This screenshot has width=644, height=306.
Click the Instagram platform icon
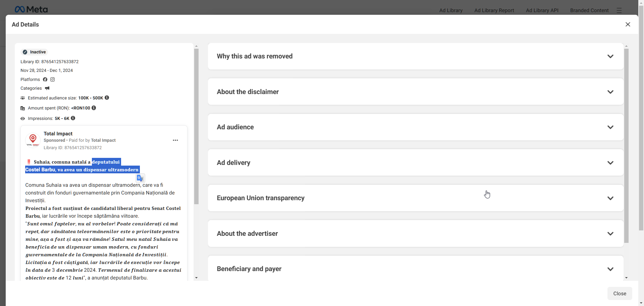click(53, 80)
